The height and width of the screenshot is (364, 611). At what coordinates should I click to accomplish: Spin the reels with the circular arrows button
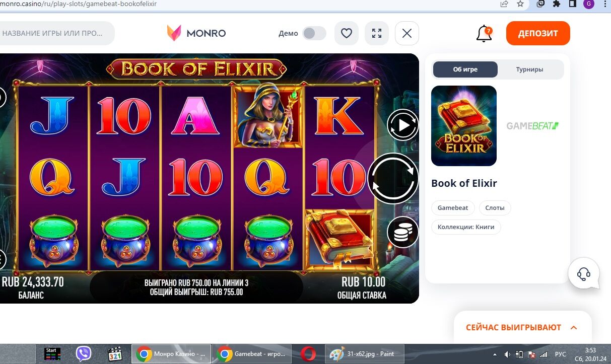pos(393,178)
